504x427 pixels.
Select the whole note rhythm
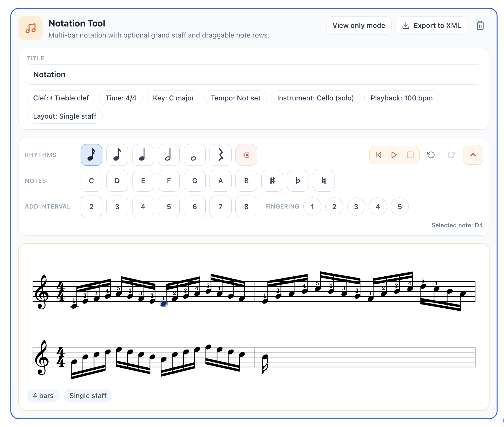pyautogui.click(x=194, y=155)
